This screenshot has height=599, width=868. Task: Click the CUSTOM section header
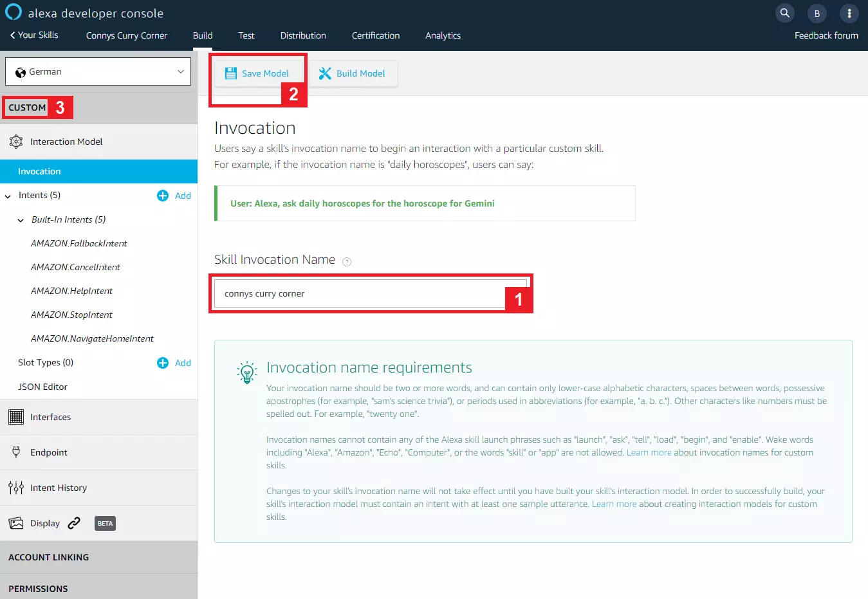pos(28,107)
